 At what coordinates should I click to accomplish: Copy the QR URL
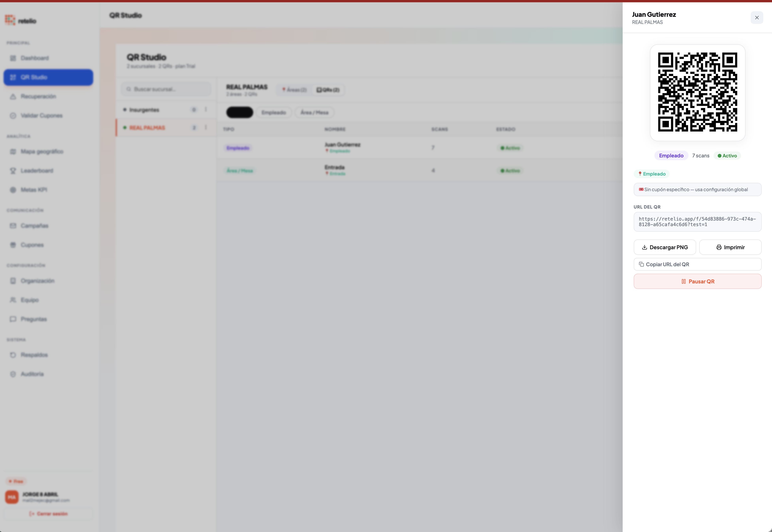click(x=697, y=264)
